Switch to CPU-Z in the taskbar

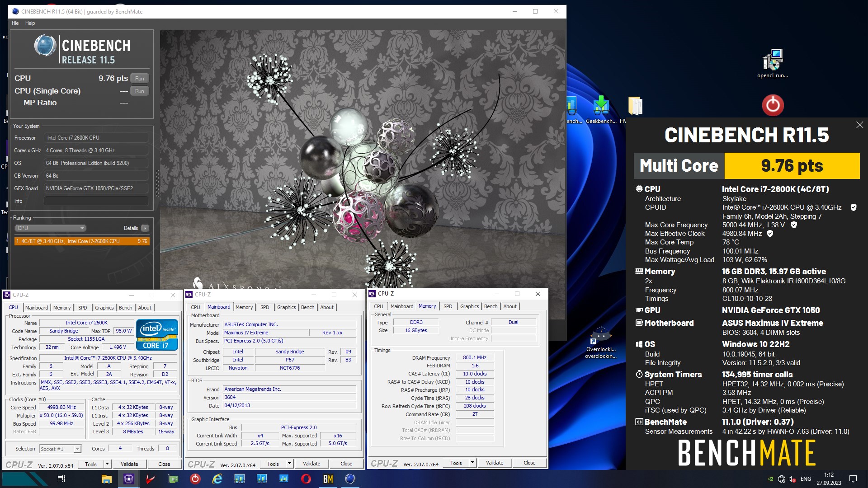click(129, 479)
